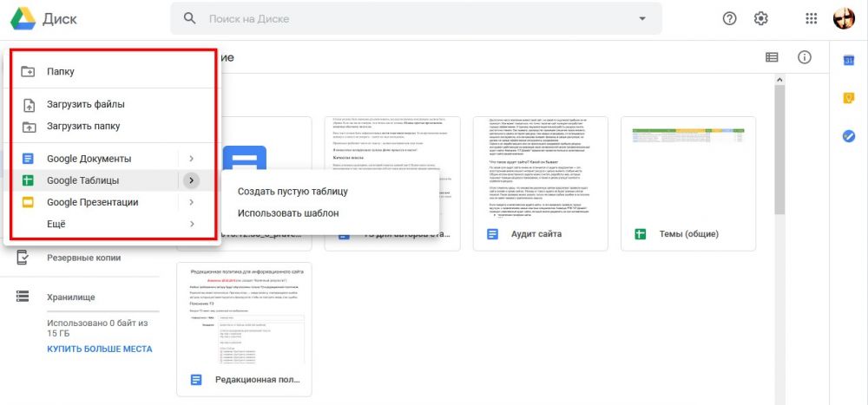Type in the Поиск на Диске field
This screenshot has height=405, width=868.
tap(416, 18)
